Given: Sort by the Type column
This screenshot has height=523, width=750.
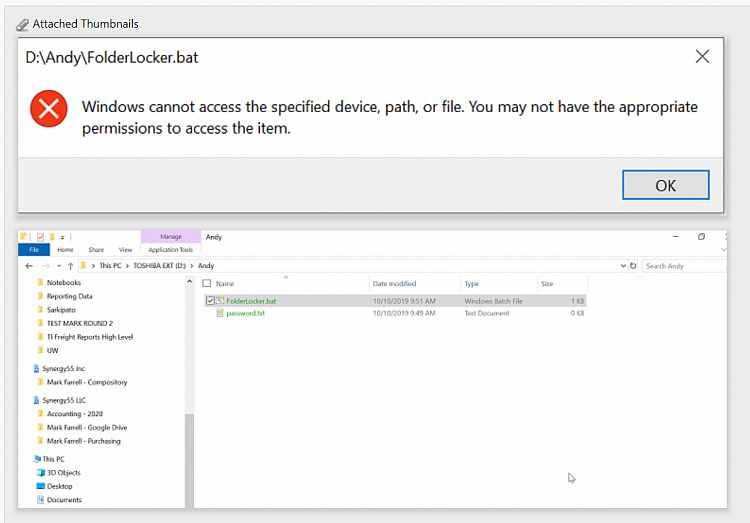Looking at the screenshot, I should (x=471, y=284).
